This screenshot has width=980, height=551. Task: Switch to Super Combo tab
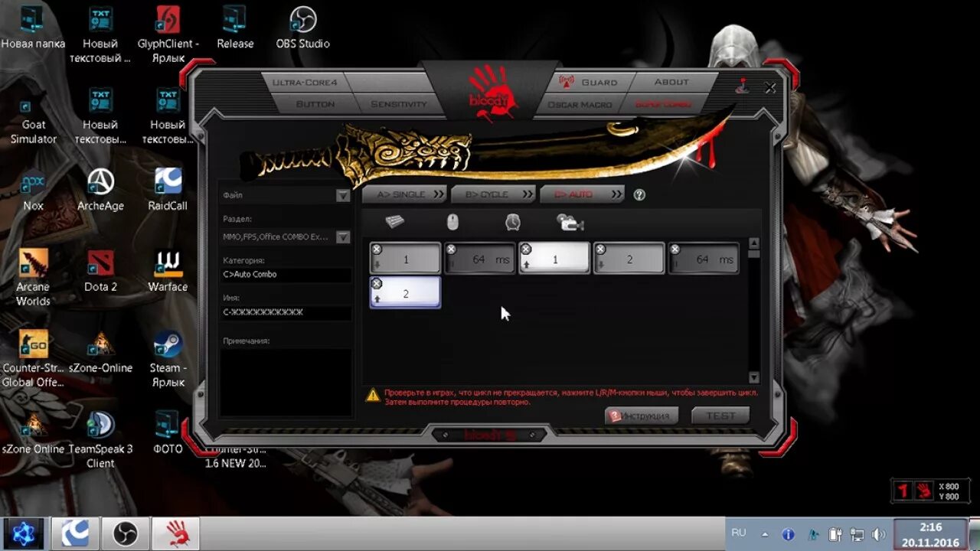tap(663, 104)
